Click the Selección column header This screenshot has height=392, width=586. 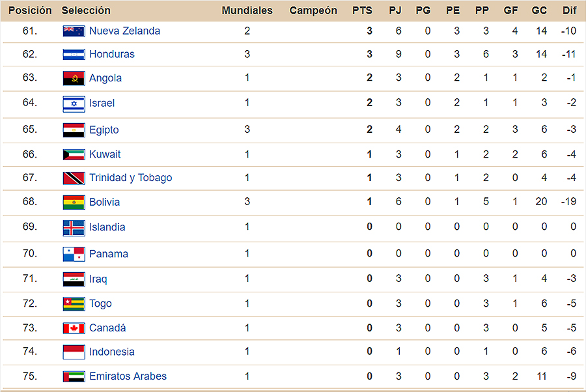click(86, 10)
